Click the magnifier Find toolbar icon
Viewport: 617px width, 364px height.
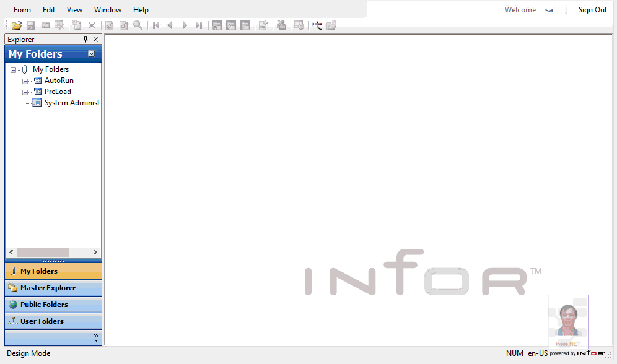coord(138,25)
